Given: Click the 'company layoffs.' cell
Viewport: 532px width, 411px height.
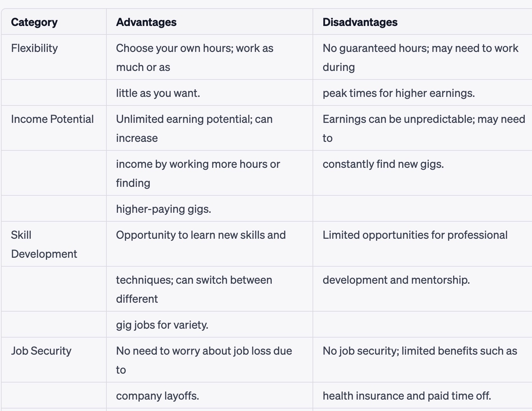Looking at the screenshot, I should pos(157,396).
